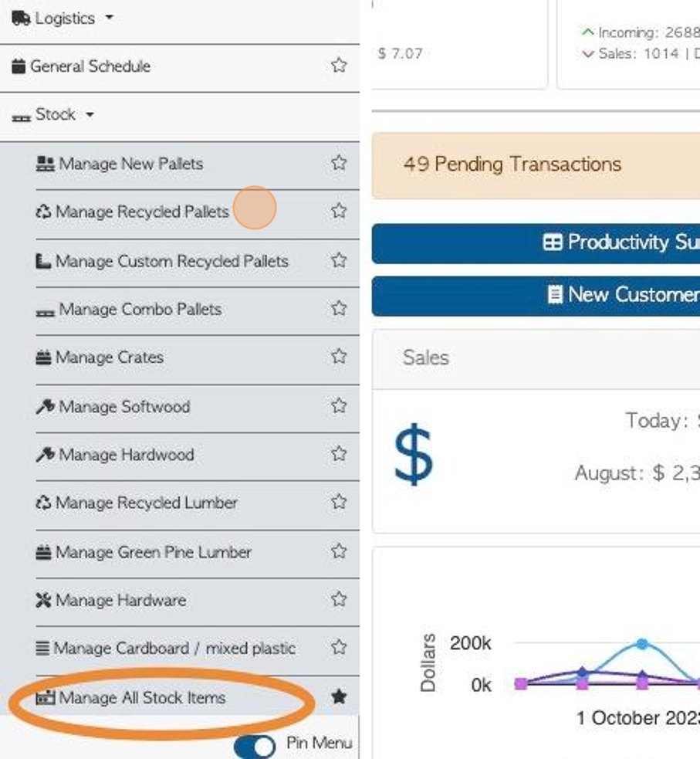Click the light blue peak chart point
700x759 pixels.
(642, 644)
